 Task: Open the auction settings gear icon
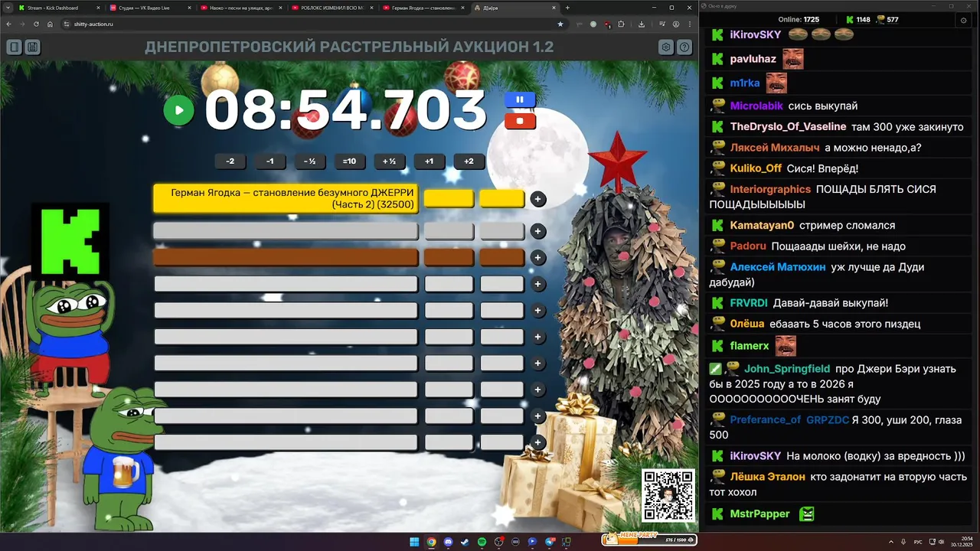pyautogui.click(x=666, y=47)
